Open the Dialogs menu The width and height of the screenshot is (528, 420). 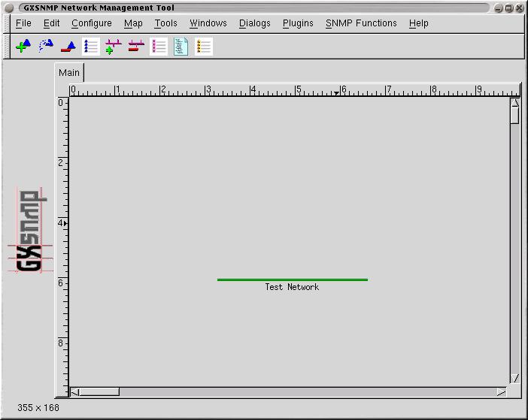click(255, 23)
